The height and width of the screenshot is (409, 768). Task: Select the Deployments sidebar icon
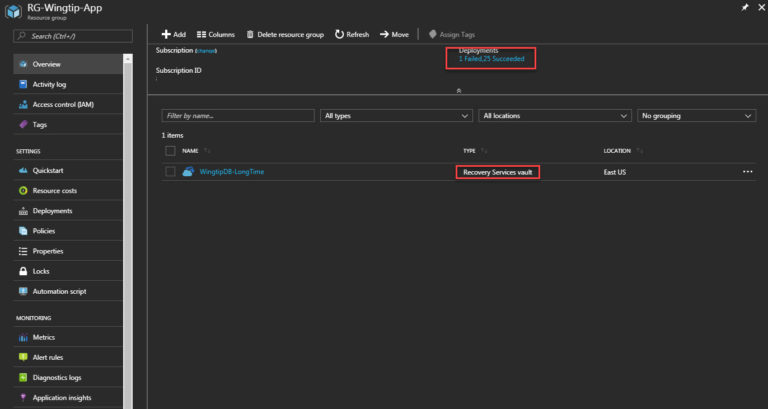pos(23,211)
